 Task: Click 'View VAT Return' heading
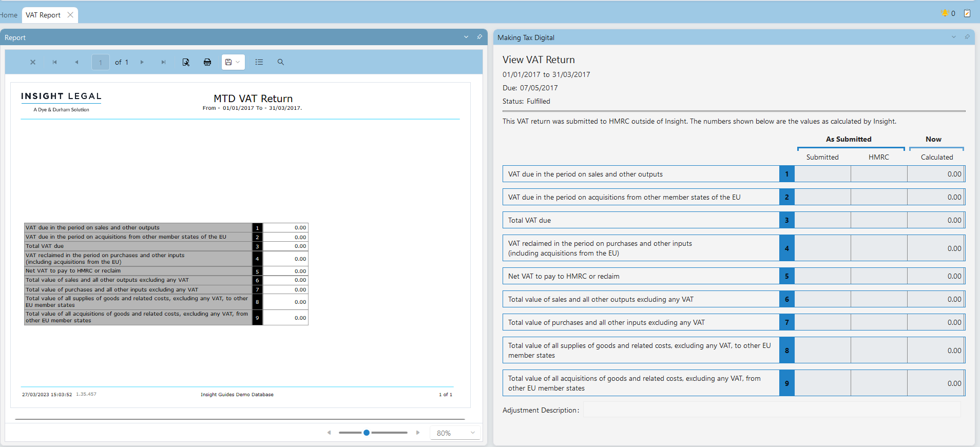pos(539,60)
